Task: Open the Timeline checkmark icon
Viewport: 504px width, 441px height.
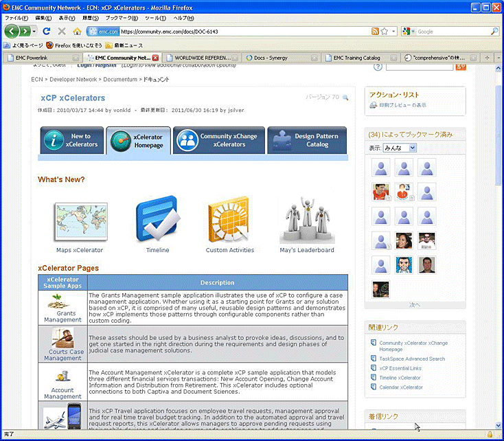Action: tap(157, 220)
